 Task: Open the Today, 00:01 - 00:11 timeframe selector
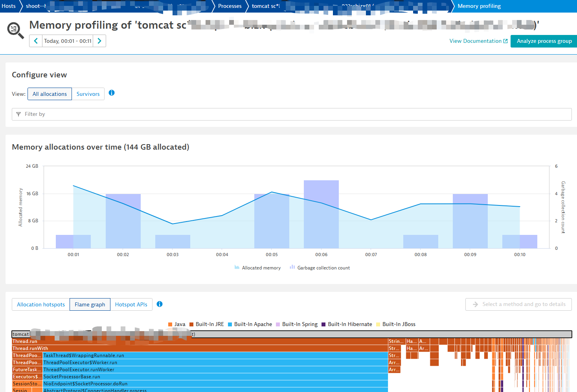pos(67,40)
